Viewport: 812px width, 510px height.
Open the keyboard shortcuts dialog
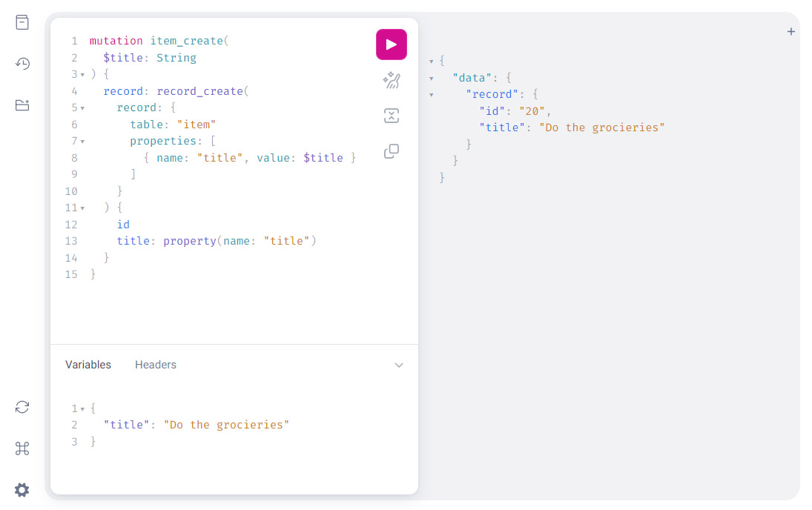pos(22,448)
